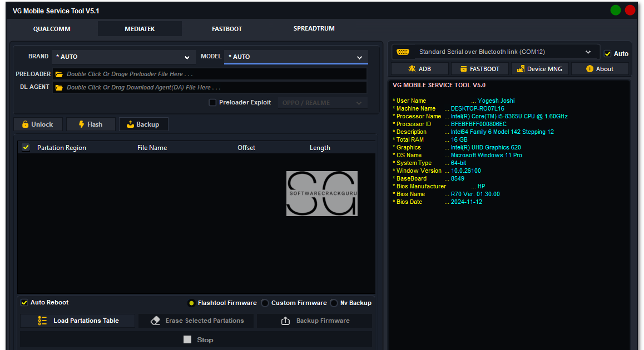644x350 pixels.
Task: Go to the SPREADTRUM tab
Action: 314,28
